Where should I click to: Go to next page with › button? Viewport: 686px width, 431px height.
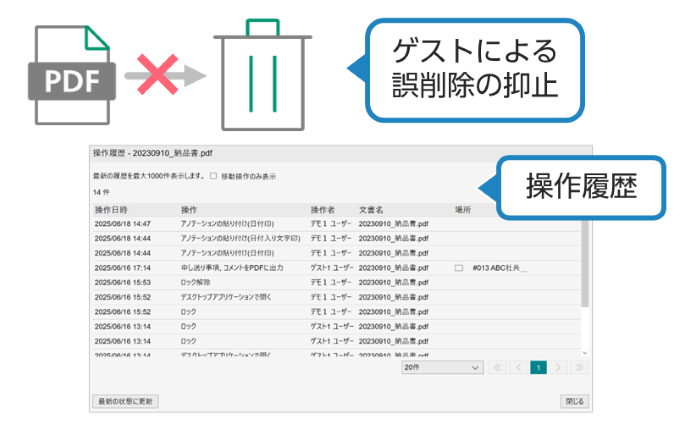coord(558,367)
